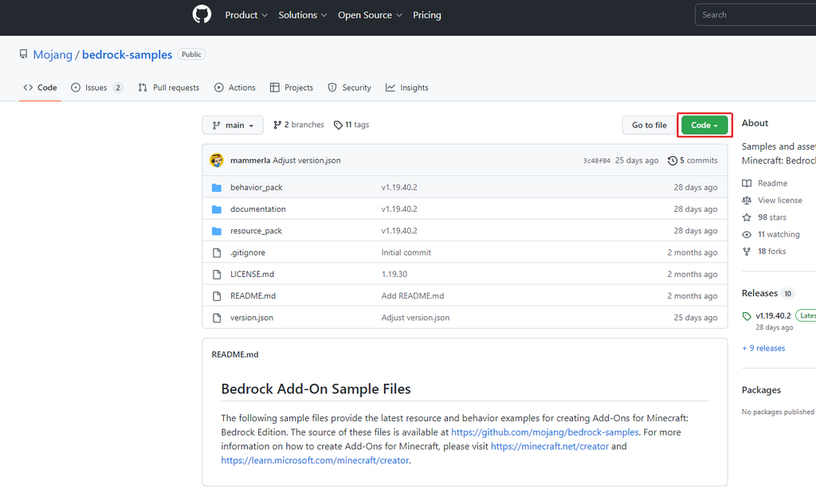Click the commits history clock icon
The image size is (816, 504).
click(673, 161)
